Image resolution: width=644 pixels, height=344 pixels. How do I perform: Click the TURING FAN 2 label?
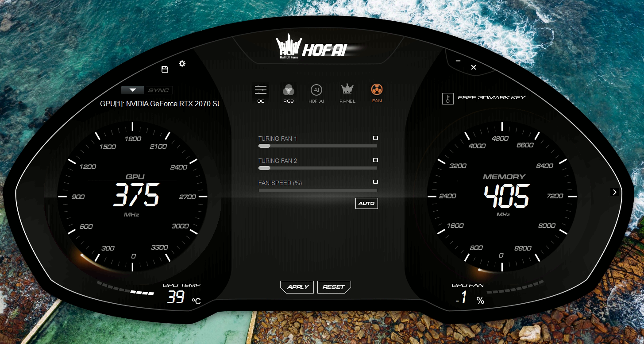pos(278,161)
